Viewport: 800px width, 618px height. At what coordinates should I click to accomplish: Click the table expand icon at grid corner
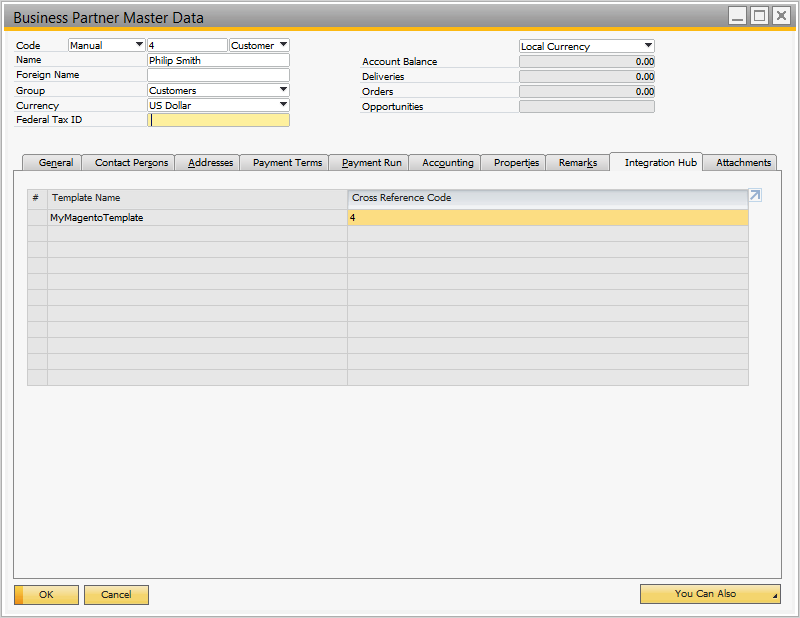point(755,196)
